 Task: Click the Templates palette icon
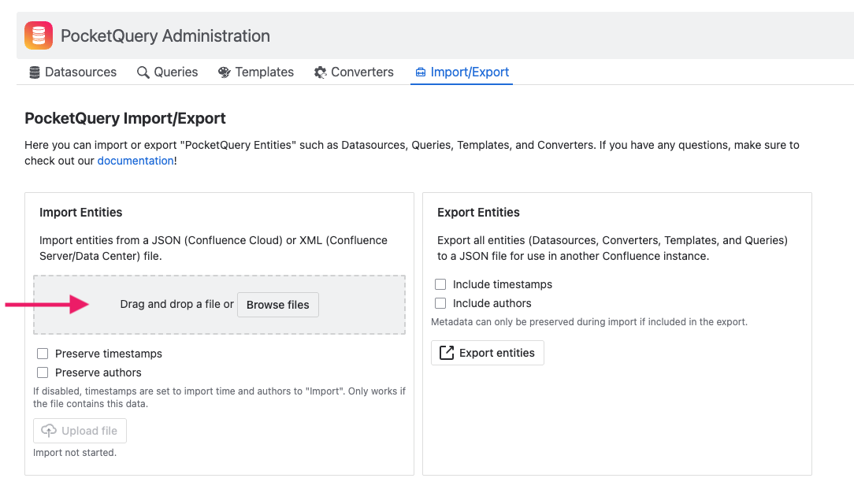(224, 72)
